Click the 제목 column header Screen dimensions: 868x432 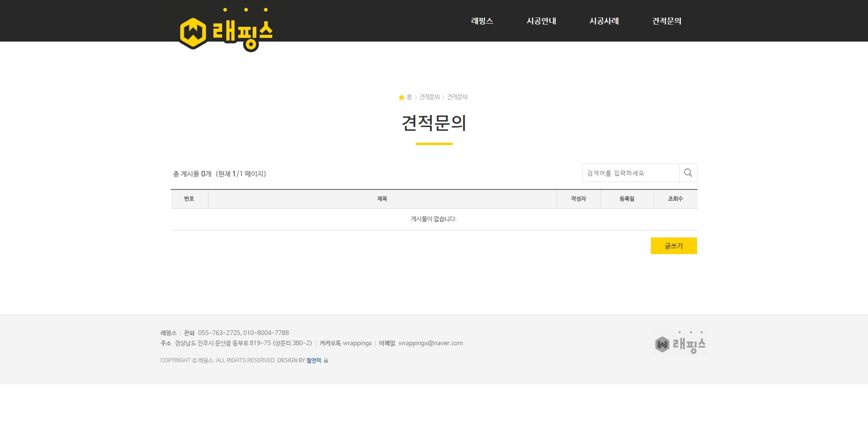382,199
